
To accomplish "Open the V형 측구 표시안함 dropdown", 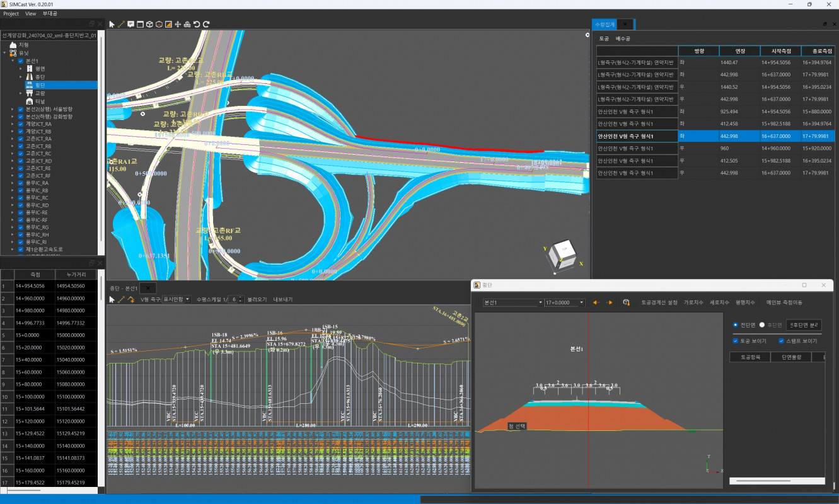I will pos(176,299).
